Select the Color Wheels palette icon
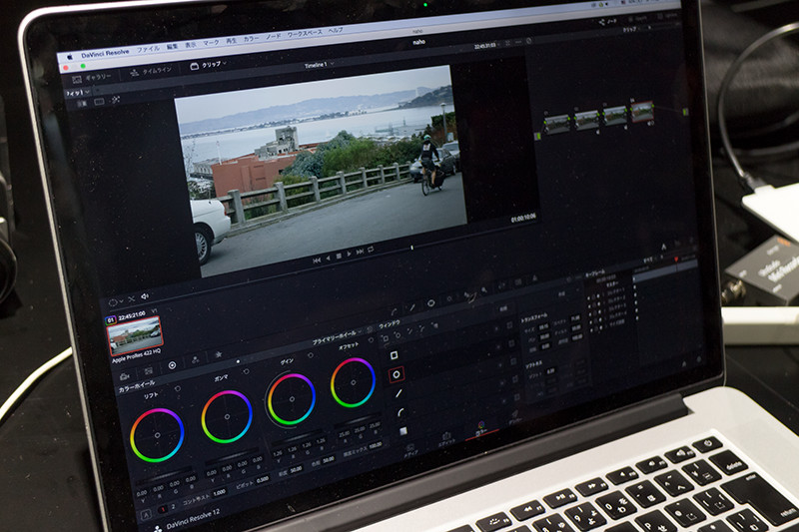 [172, 365]
